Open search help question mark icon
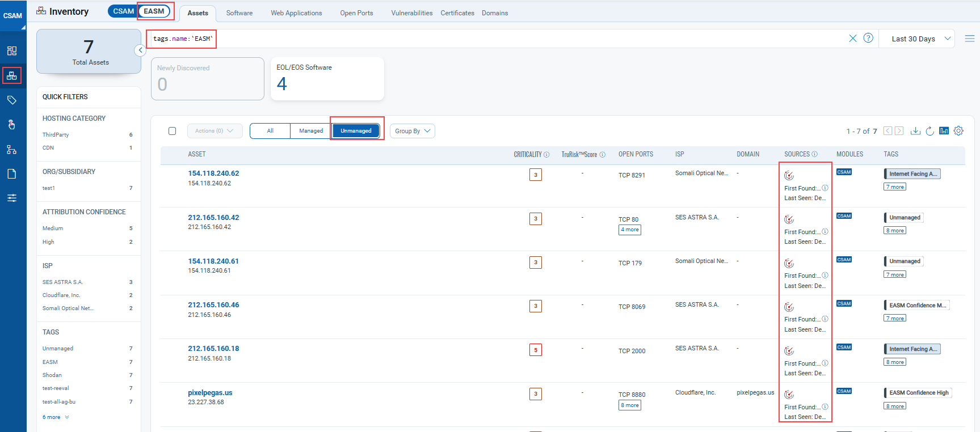Image resolution: width=980 pixels, height=432 pixels. tap(868, 38)
